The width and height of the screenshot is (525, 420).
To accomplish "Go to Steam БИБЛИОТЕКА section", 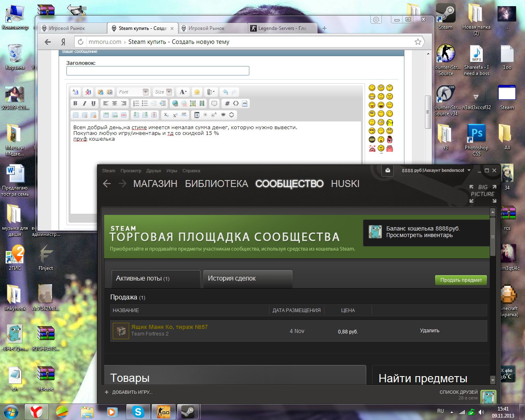I will 217,184.
